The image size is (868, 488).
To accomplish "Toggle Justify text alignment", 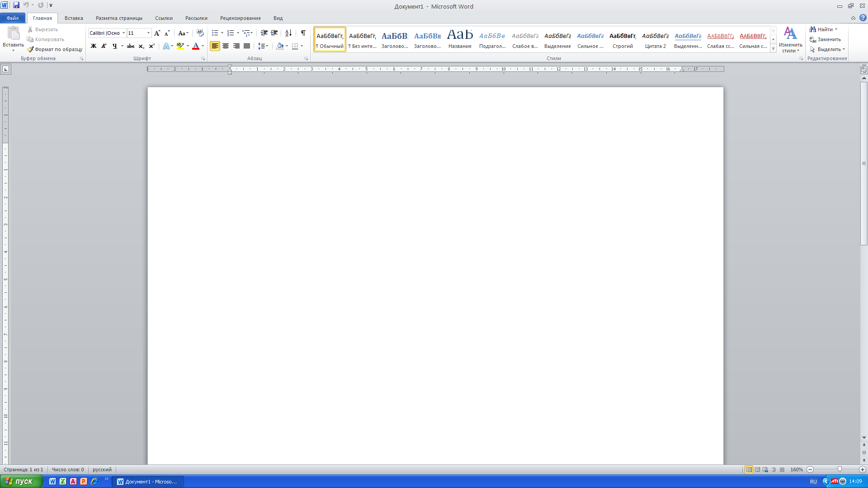I will coord(247,46).
